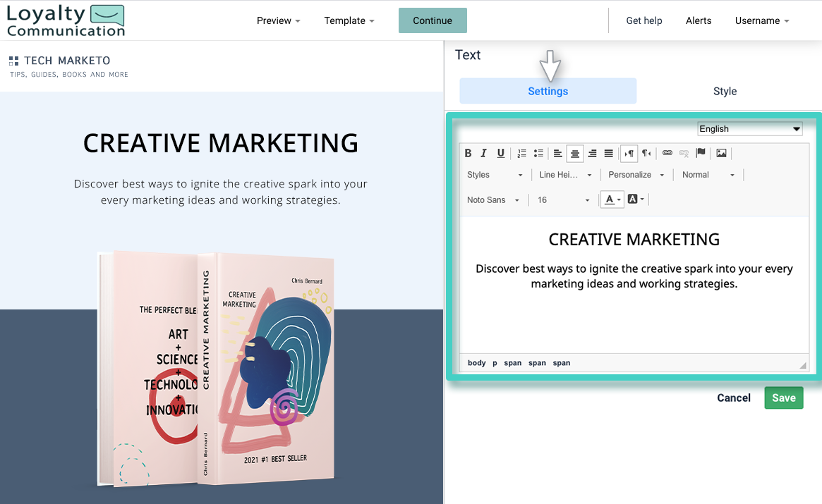Insert a hyperlink
This screenshot has width=822, height=504.
coord(667,153)
